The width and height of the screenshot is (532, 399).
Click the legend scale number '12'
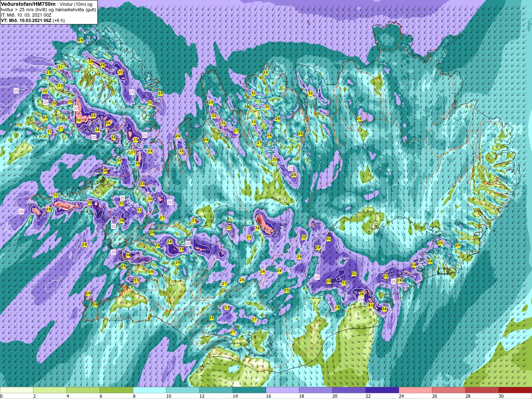click(202, 396)
